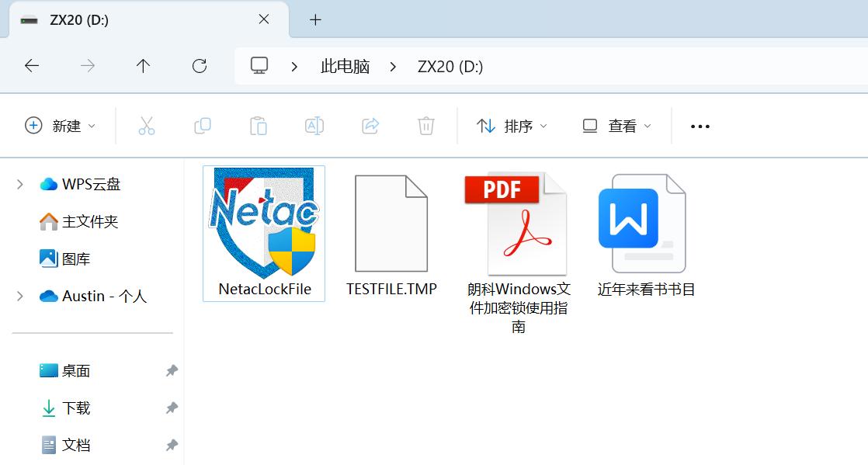Expand chevron before ZX20 (D:) breadcrumb
Screen dimensions: 868x465
point(393,67)
